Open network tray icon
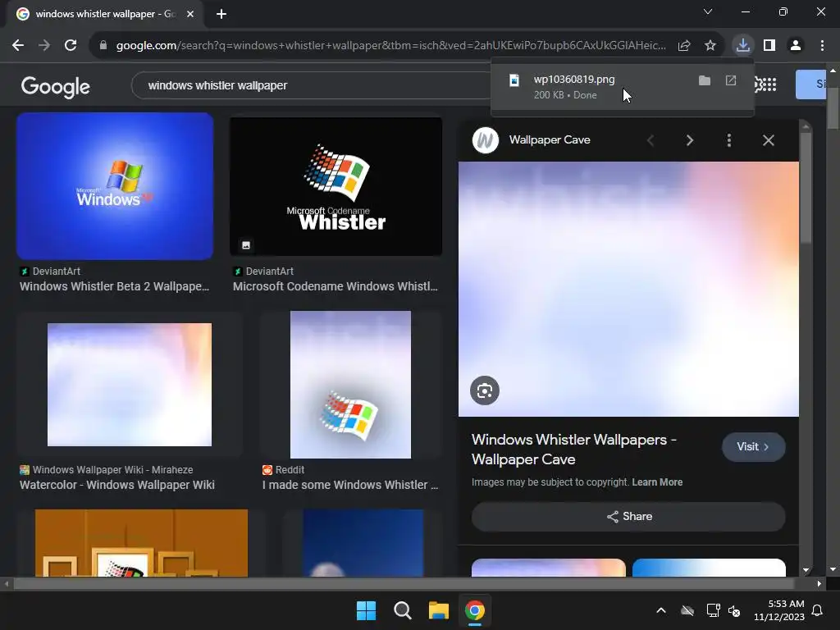840x630 pixels. [x=713, y=610]
